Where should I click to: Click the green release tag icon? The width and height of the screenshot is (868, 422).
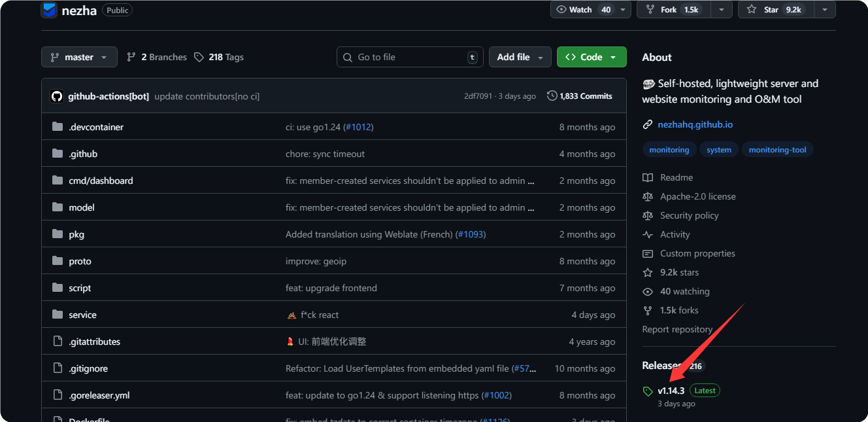(x=648, y=391)
